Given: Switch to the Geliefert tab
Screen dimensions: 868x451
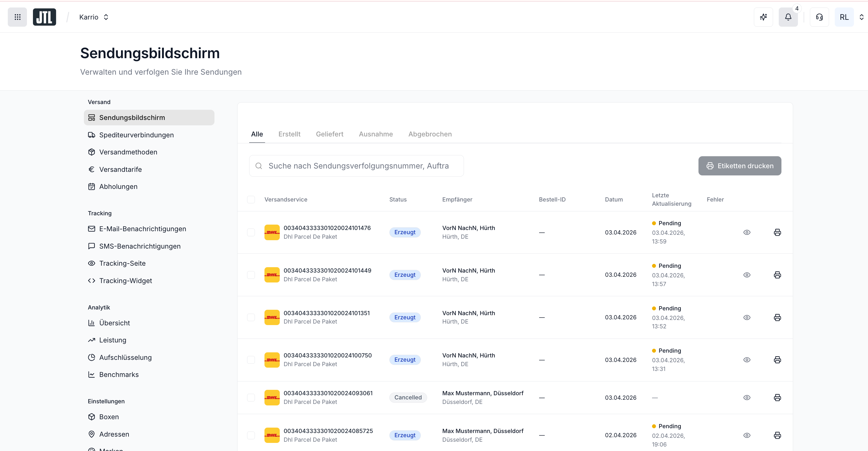Looking at the screenshot, I should tap(329, 134).
